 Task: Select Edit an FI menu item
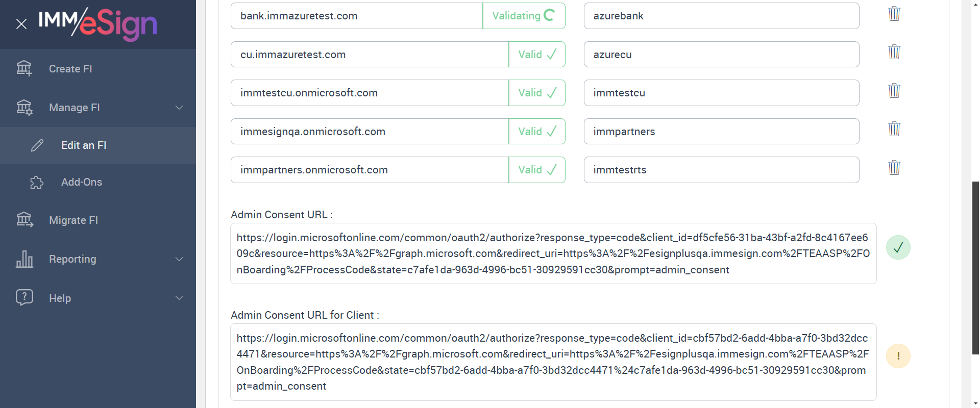click(x=84, y=145)
